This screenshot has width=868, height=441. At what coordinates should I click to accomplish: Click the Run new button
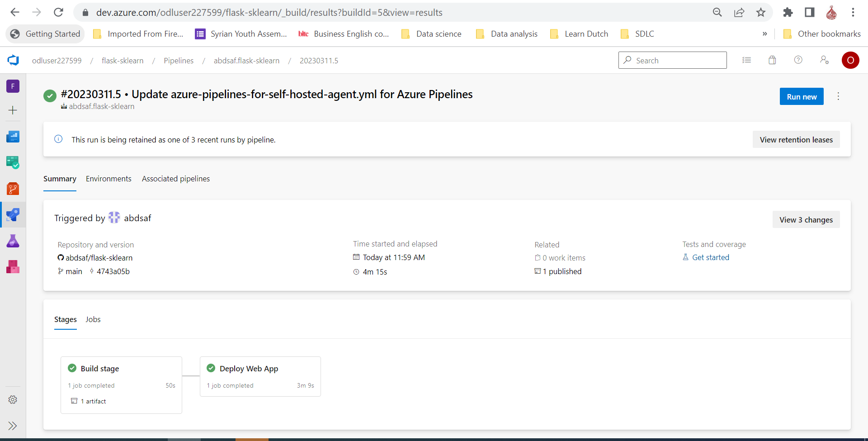[x=802, y=96]
